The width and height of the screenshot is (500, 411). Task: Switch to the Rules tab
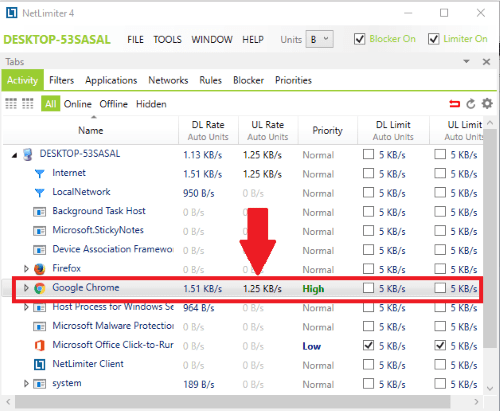211,80
